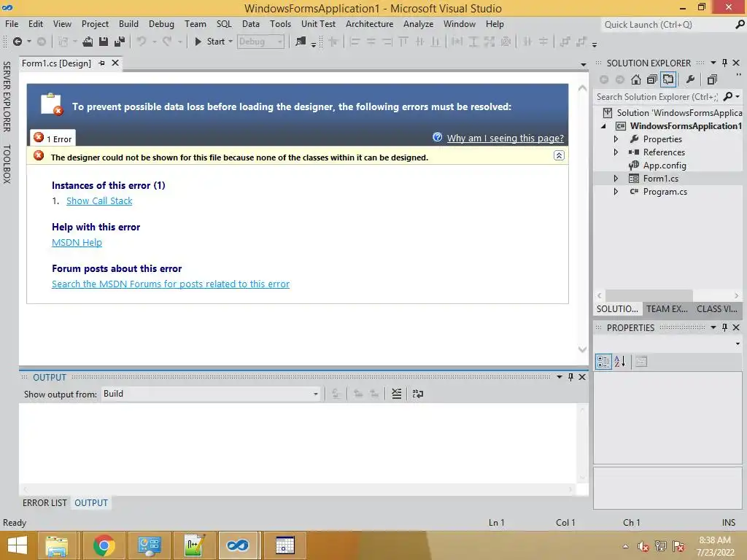This screenshot has width=747, height=560.
Task: Click Solution Explorer horizontal scrollbar
Action: pos(649,296)
